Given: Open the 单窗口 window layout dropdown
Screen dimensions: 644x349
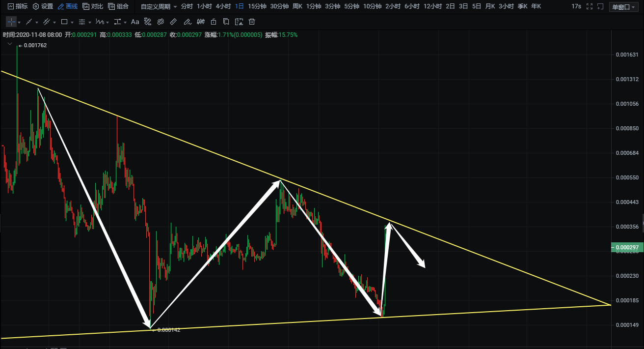Looking at the screenshot, I should pyautogui.click(x=623, y=7).
